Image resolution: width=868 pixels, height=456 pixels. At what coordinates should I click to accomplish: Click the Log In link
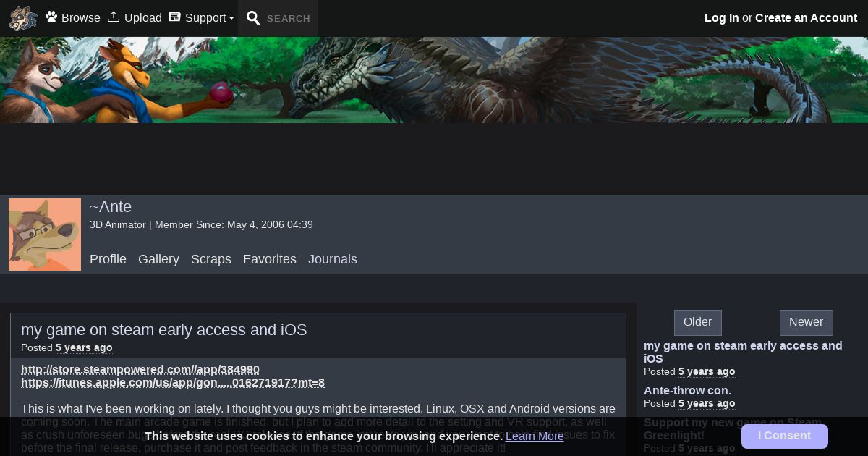pyautogui.click(x=722, y=18)
